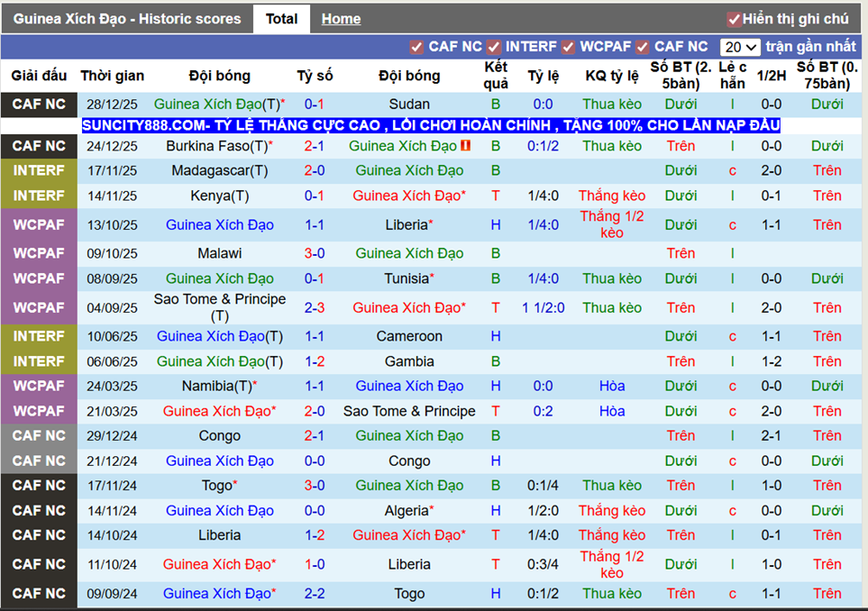Click the Lẻ chẵn column header

tap(733, 76)
